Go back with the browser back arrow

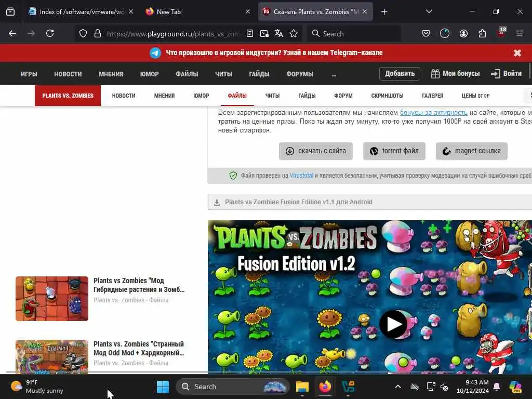[x=12, y=33]
